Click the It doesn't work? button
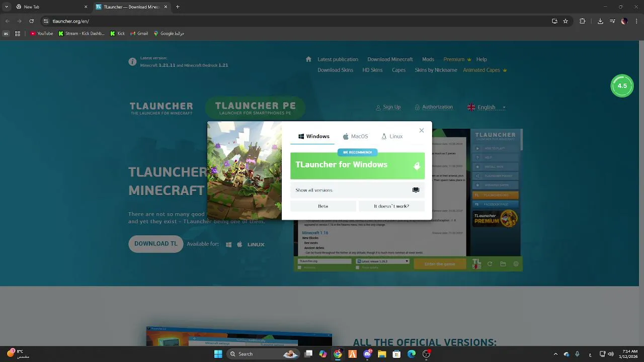 [391, 206]
